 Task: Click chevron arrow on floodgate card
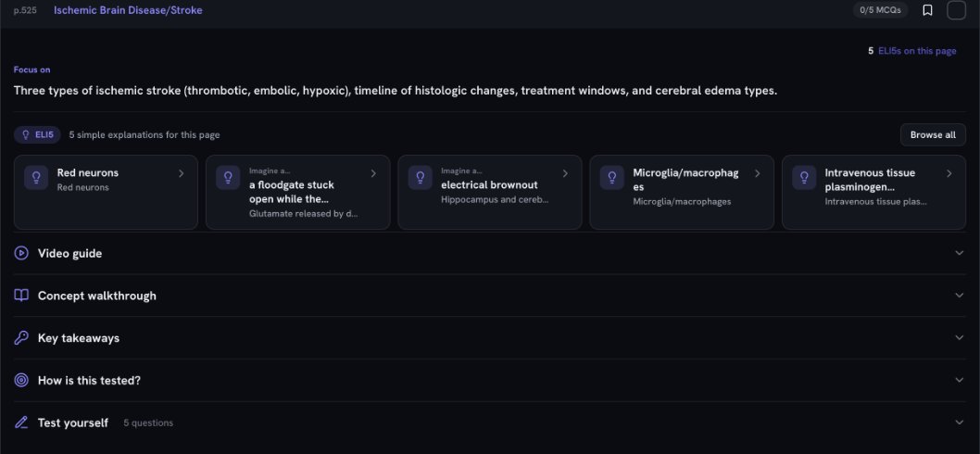click(x=373, y=173)
